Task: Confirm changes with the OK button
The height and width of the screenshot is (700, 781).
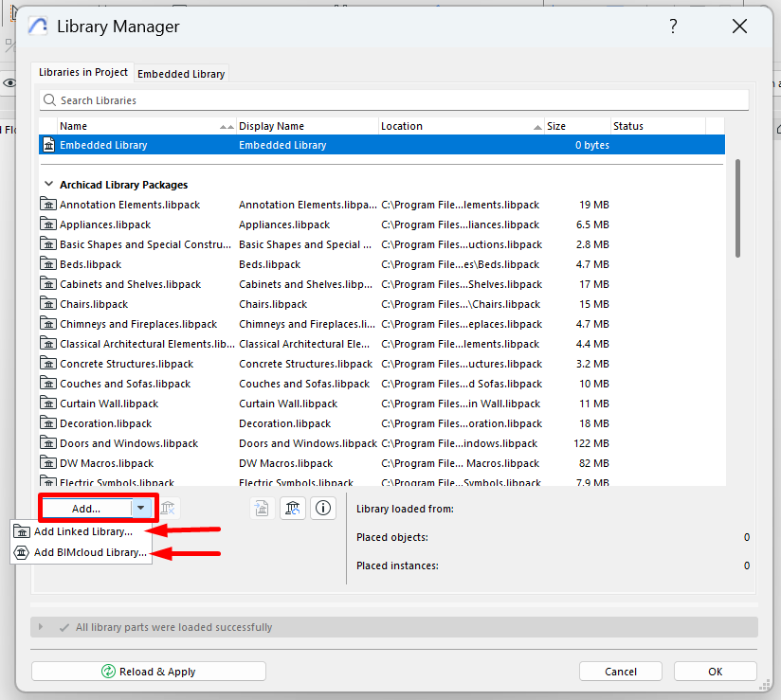Action: 715,671
